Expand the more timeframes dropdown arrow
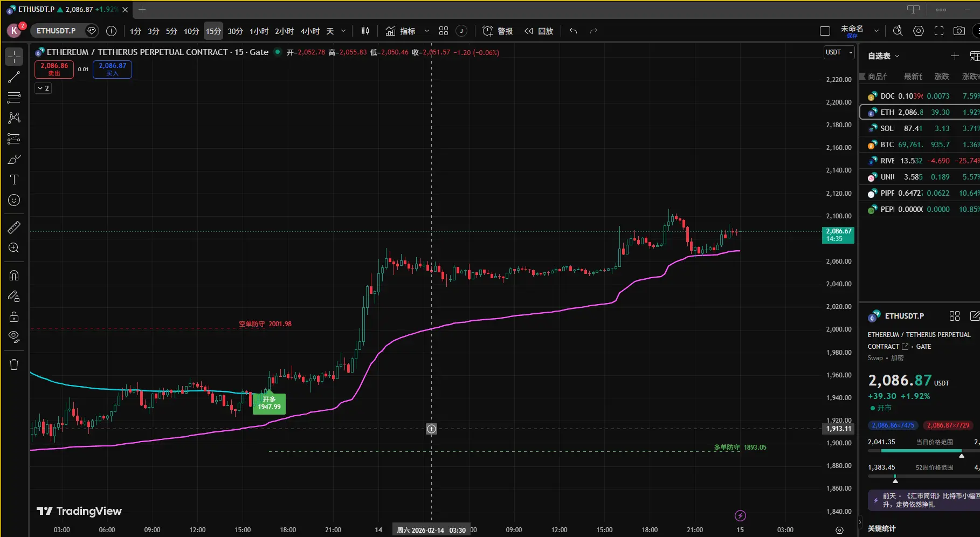980x537 pixels. click(x=343, y=31)
